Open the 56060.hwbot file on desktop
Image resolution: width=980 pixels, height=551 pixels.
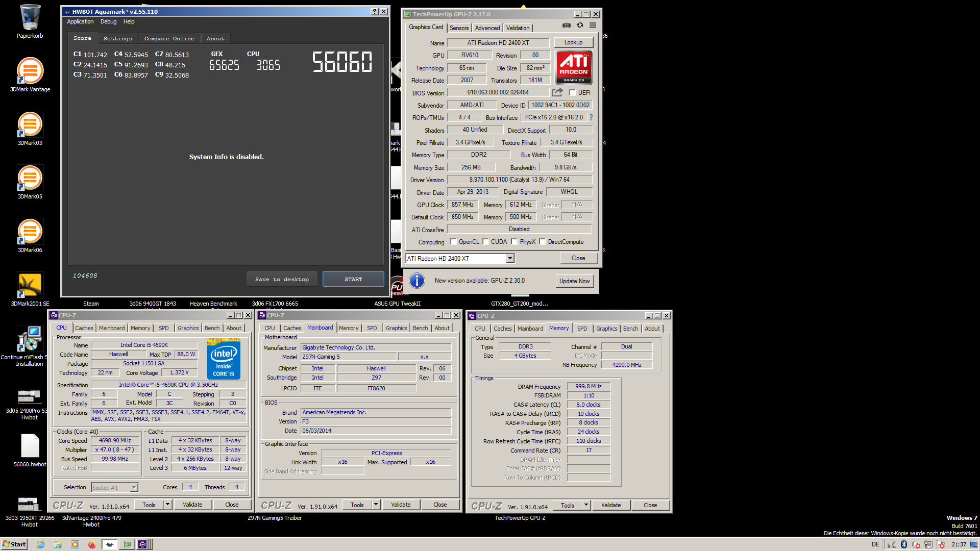[x=30, y=450]
